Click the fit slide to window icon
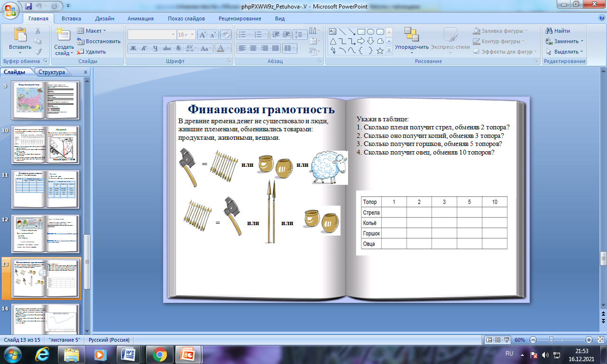The height and width of the screenshot is (364, 607). click(x=600, y=340)
